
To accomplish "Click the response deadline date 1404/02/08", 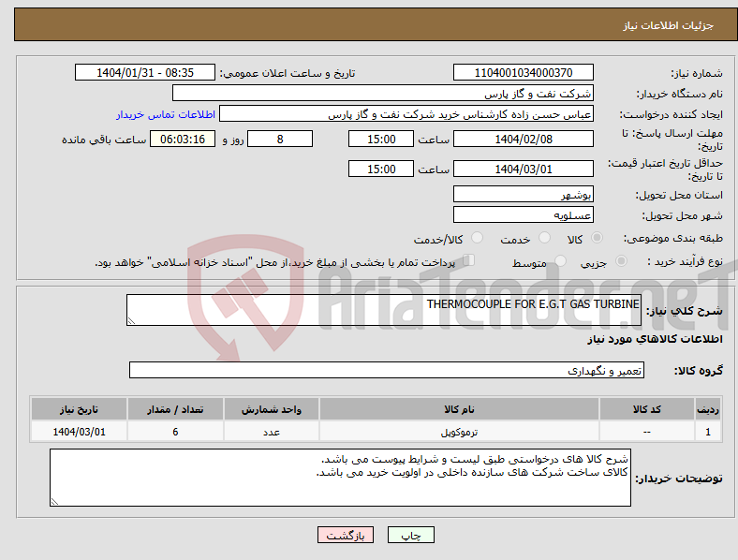I will 524,139.
